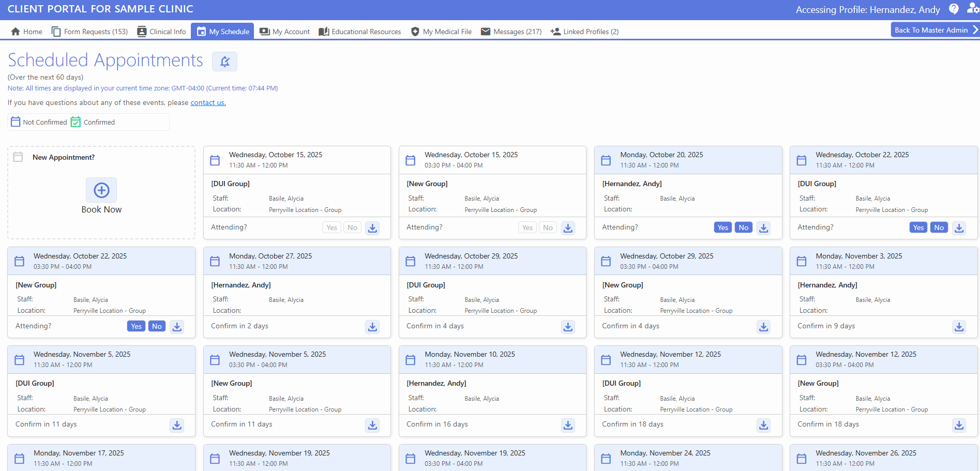Click the user settings icon at top right
Viewport: 980px width, 471px height.
(x=972, y=9)
